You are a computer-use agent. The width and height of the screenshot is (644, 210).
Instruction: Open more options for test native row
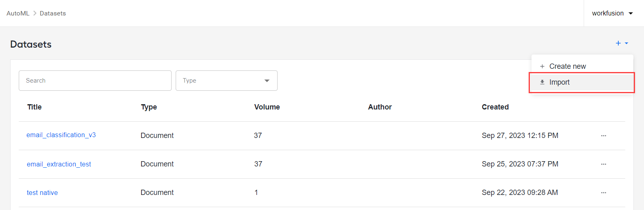tap(604, 192)
